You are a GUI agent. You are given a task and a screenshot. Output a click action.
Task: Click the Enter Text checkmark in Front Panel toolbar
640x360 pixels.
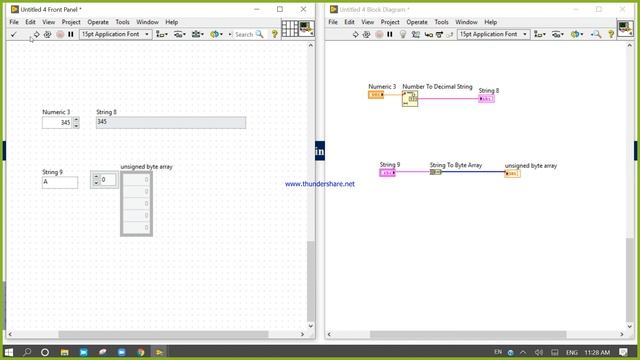tap(13, 35)
